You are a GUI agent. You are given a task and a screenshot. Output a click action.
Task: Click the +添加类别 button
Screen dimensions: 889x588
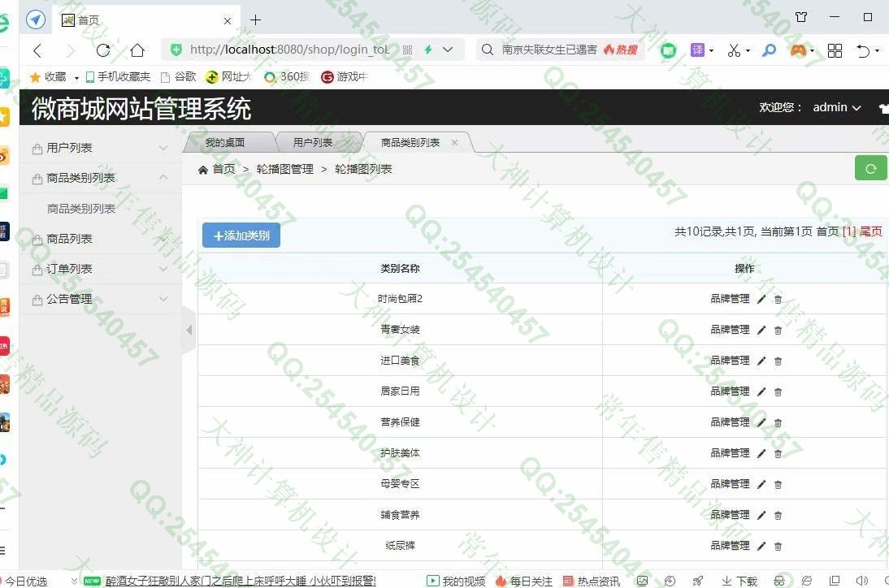click(241, 236)
